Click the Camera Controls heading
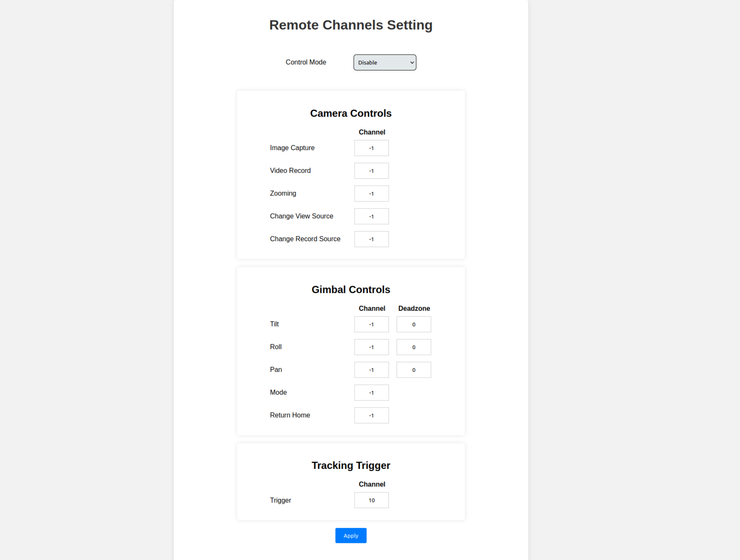The image size is (740, 560). click(x=351, y=114)
